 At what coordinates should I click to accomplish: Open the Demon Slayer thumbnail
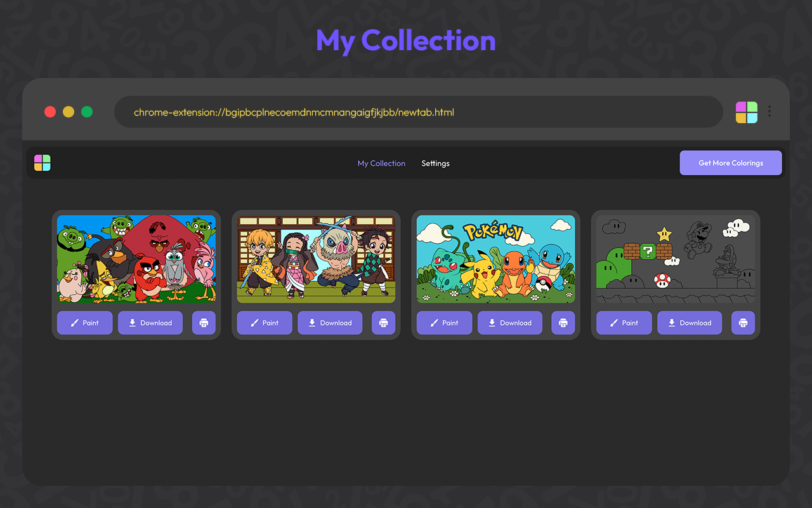click(316, 259)
